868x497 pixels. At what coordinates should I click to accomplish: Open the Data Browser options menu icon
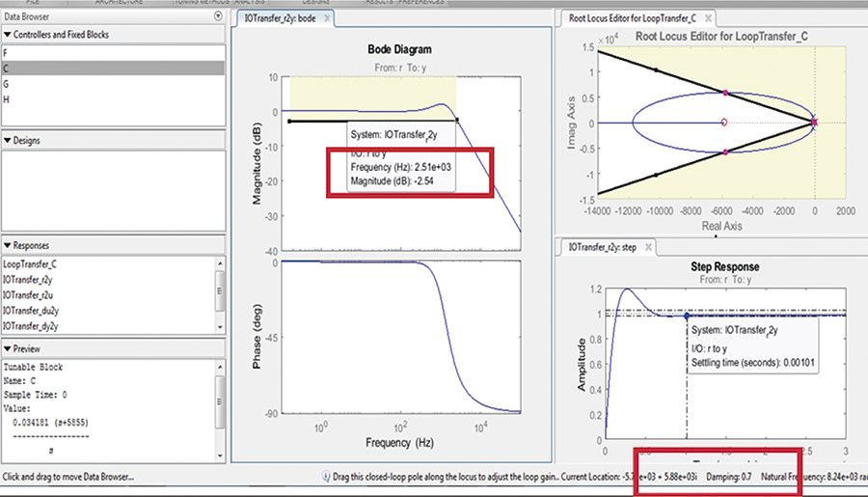point(218,17)
